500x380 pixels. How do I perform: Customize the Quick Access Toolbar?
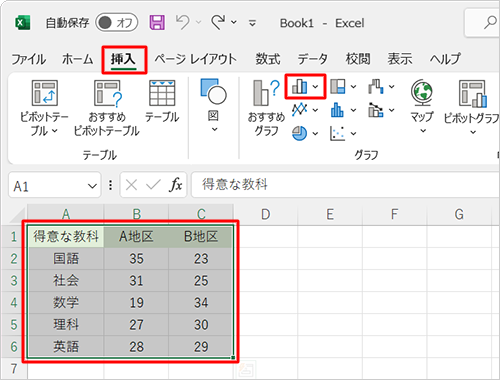pos(252,23)
